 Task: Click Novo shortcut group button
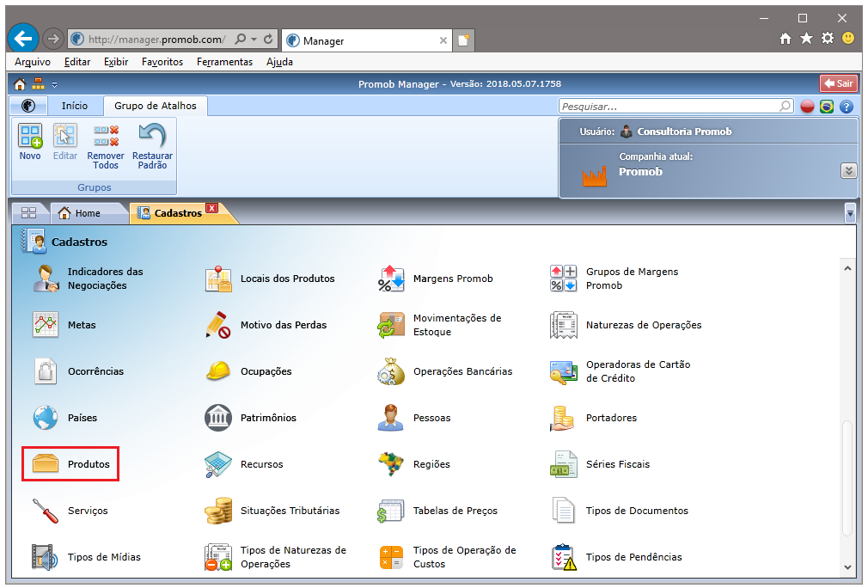pyautogui.click(x=30, y=143)
